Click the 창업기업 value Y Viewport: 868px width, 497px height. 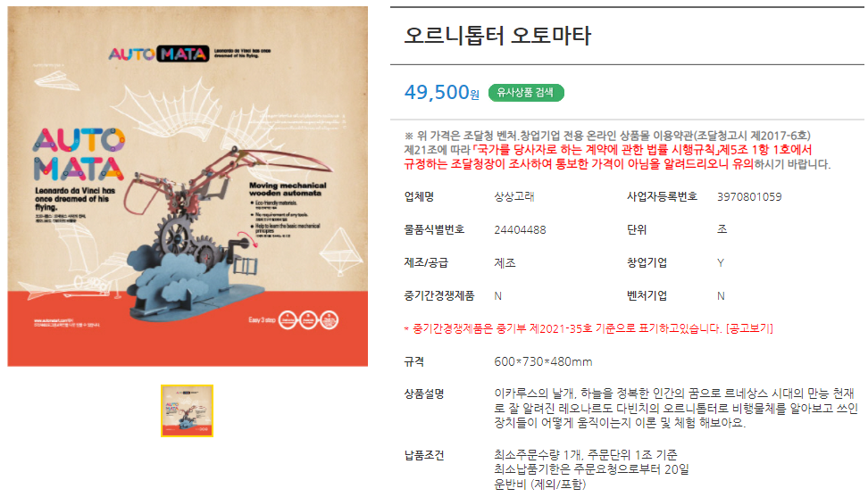click(x=720, y=262)
